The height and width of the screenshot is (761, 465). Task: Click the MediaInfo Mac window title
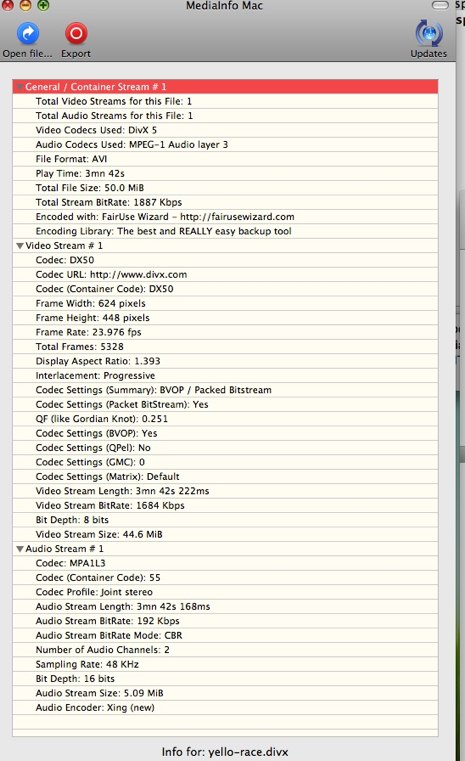point(224,6)
